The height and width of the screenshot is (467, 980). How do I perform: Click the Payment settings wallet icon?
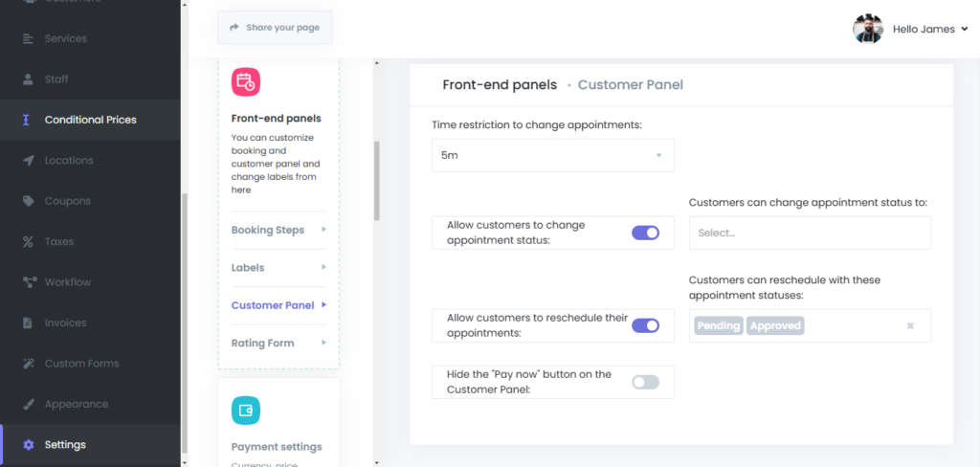coord(246,411)
